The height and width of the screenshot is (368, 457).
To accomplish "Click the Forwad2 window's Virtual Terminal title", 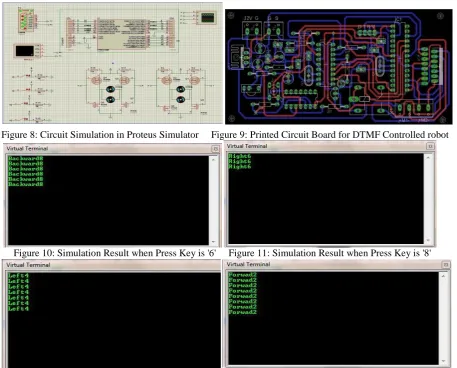I will 248,264.
